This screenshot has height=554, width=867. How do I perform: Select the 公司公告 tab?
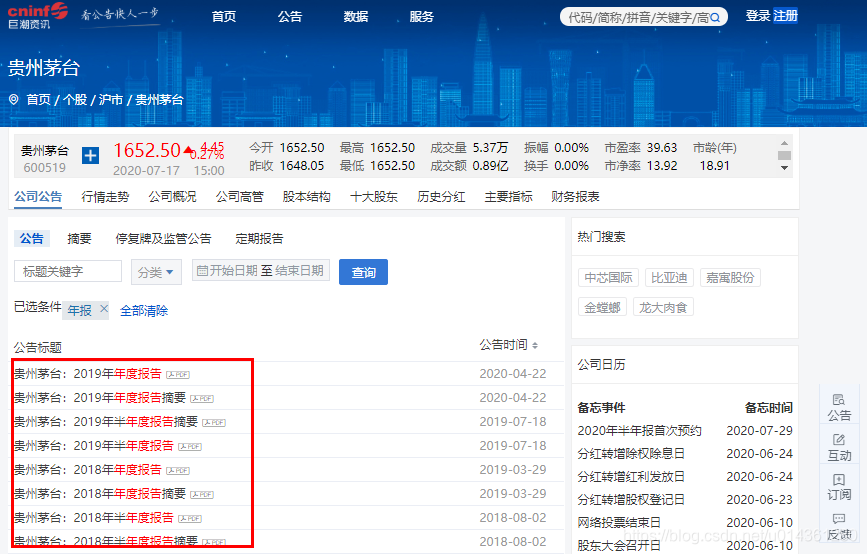pos(38,197)
